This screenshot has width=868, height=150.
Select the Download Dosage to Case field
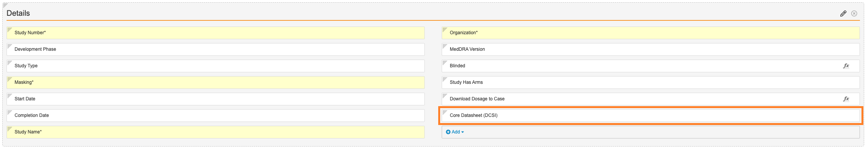tap(651, 99)
